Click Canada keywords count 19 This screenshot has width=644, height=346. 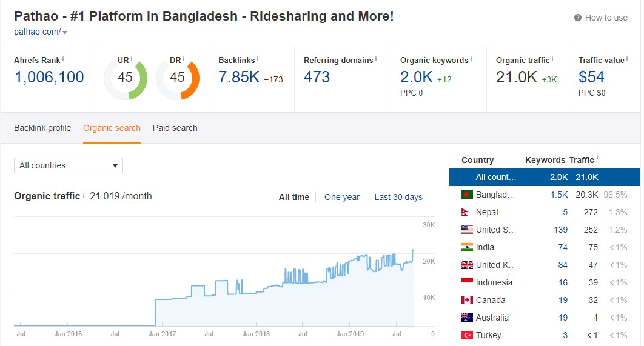(563, 300)
